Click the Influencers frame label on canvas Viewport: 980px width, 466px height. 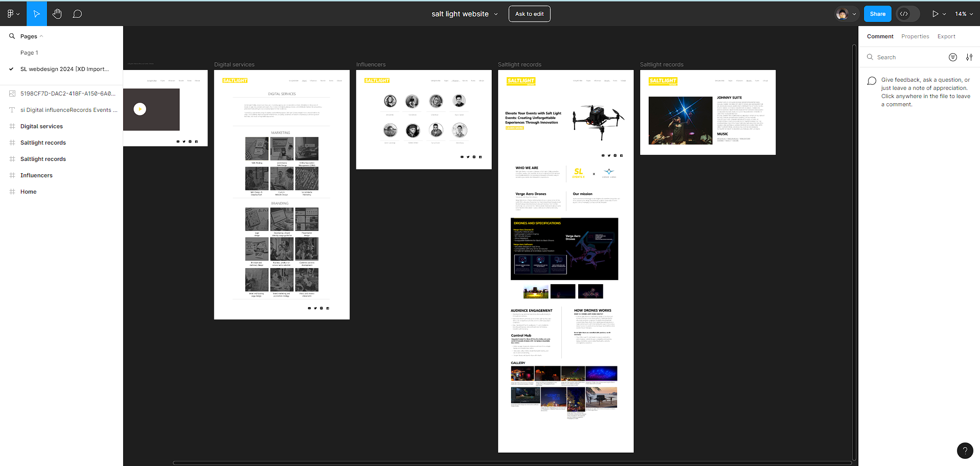371,64
